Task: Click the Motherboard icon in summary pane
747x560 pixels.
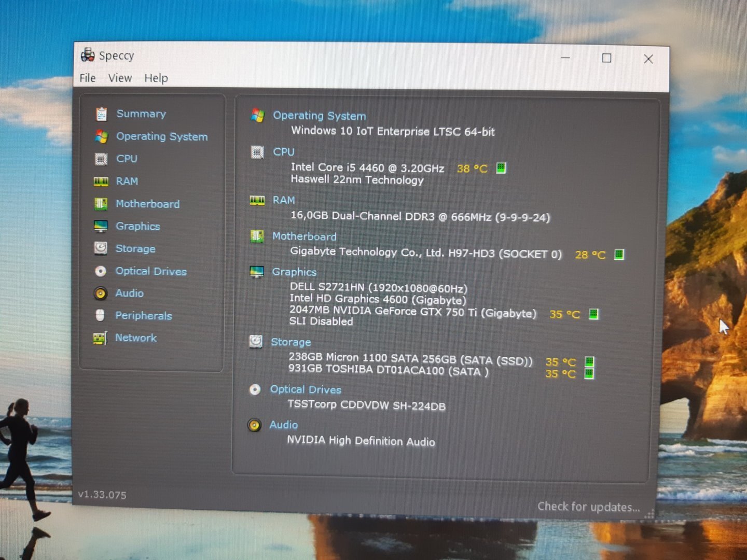Action: click(257, 236)
